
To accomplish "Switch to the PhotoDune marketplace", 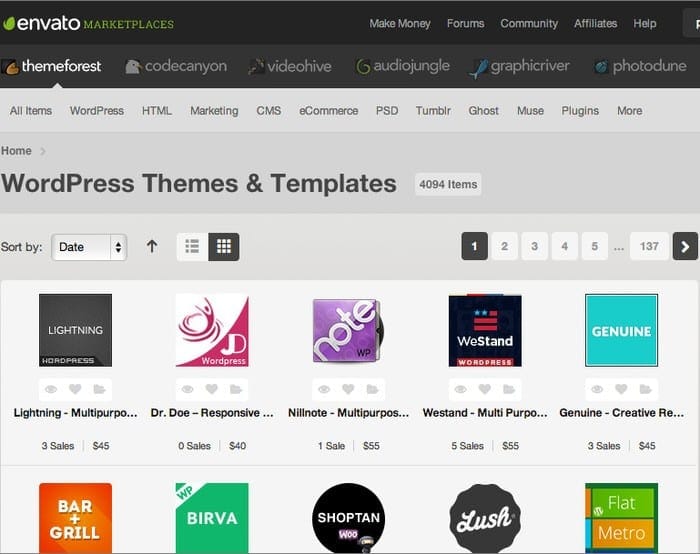I will click(640, 67).
